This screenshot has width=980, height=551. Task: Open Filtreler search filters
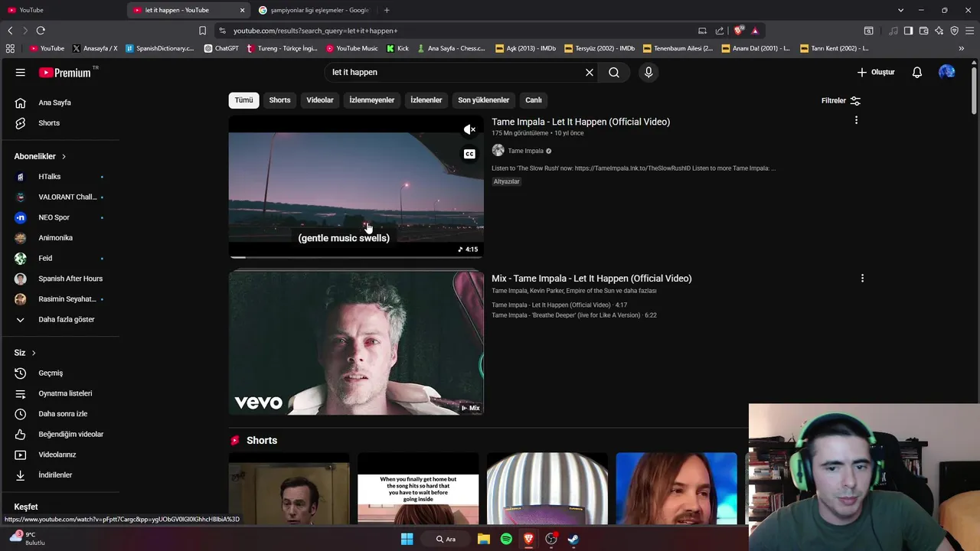tap(841, 100)
